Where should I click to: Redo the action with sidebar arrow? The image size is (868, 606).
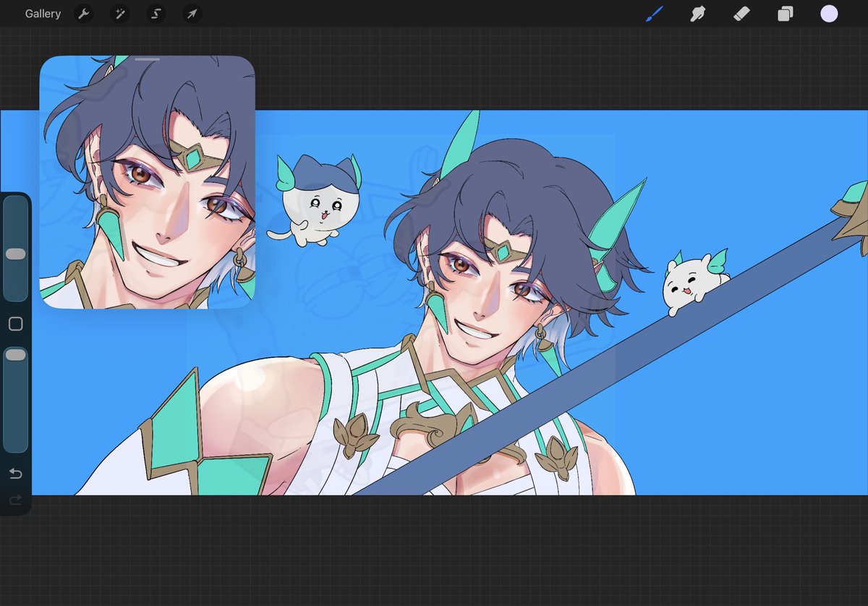tap(15, 500)
